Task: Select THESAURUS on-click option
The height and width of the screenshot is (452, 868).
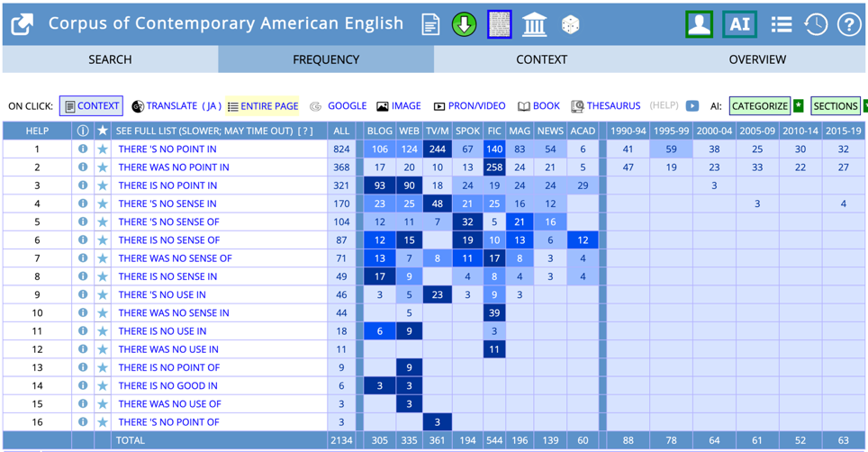Action: tap(606, 105)
